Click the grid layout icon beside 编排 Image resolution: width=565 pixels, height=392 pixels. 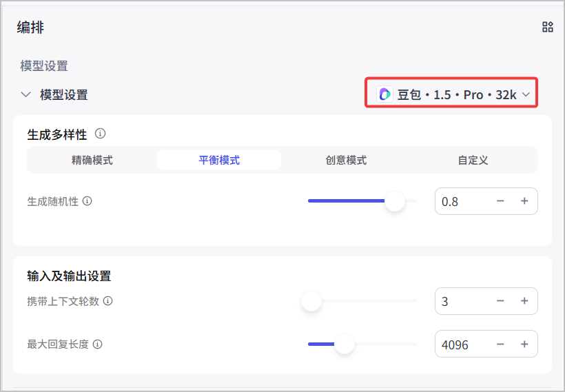point(547,27)
